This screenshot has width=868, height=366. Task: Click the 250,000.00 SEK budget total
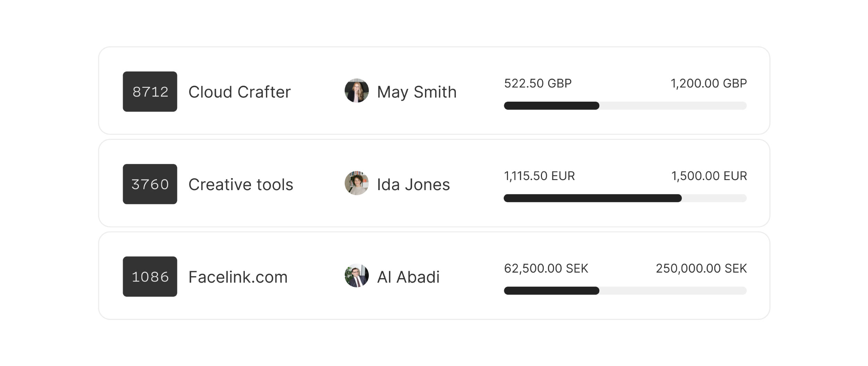click(701, 269)
